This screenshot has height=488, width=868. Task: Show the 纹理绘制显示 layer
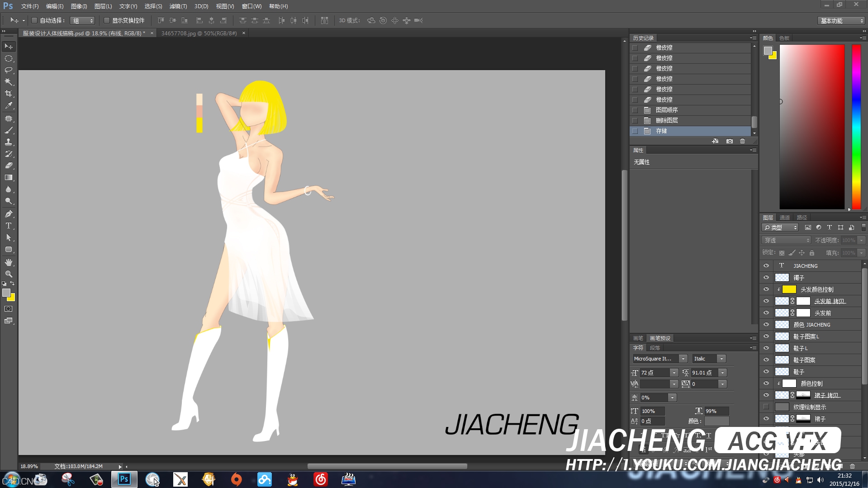[766, 407]
